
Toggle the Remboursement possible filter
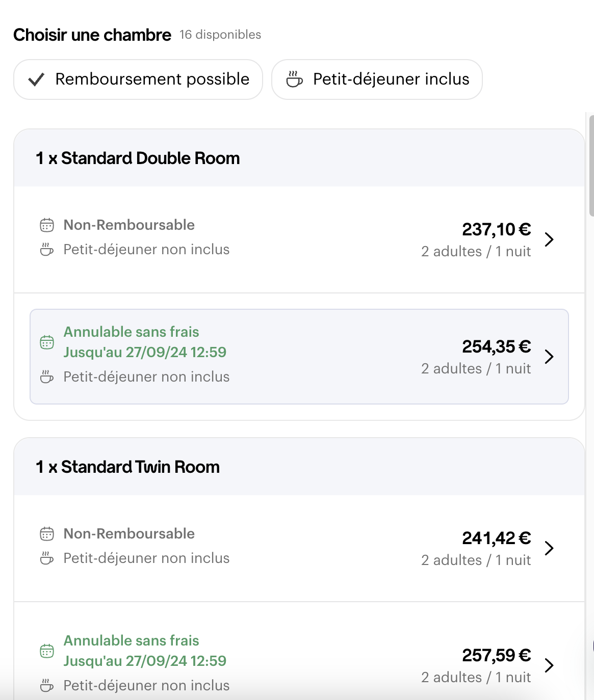pos(138,79)
